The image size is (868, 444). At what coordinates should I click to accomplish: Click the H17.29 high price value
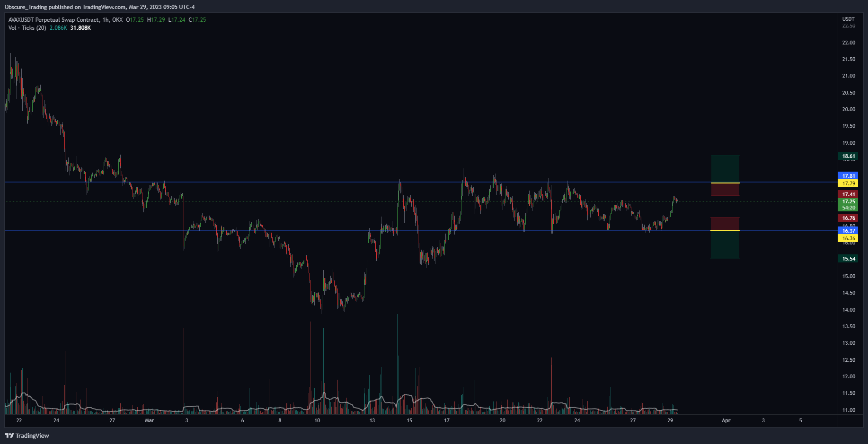156,20
